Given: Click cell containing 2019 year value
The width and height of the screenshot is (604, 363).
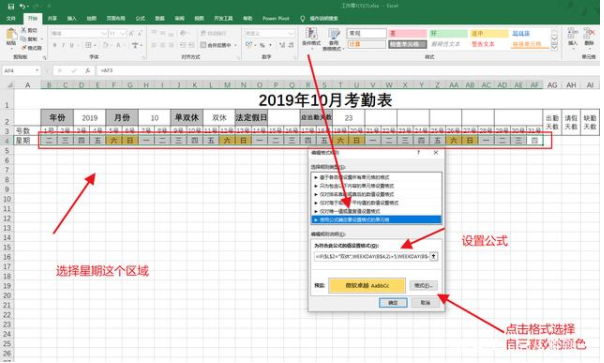Looking at the screenshot, I should (89, 118).
